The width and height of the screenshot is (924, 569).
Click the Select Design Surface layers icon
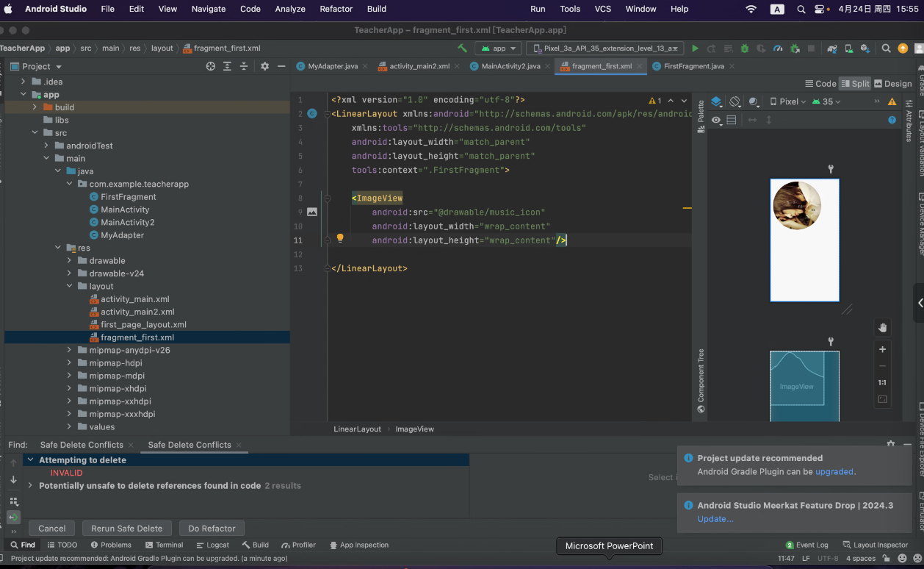tap(716, 101)
